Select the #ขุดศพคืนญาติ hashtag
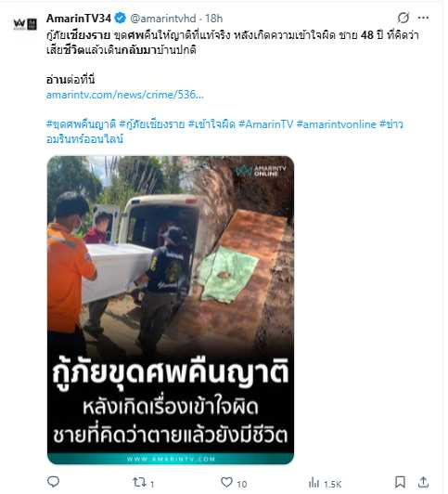448x494 pixels. [82, 124]
